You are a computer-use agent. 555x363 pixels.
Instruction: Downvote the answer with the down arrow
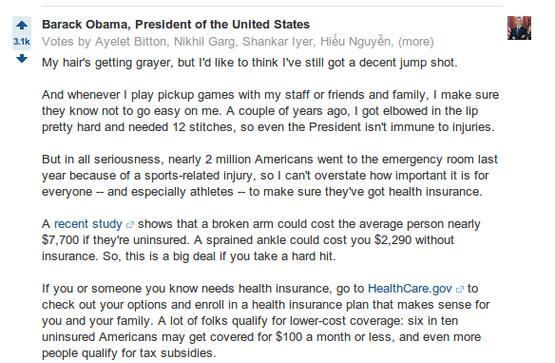[22, 58]
